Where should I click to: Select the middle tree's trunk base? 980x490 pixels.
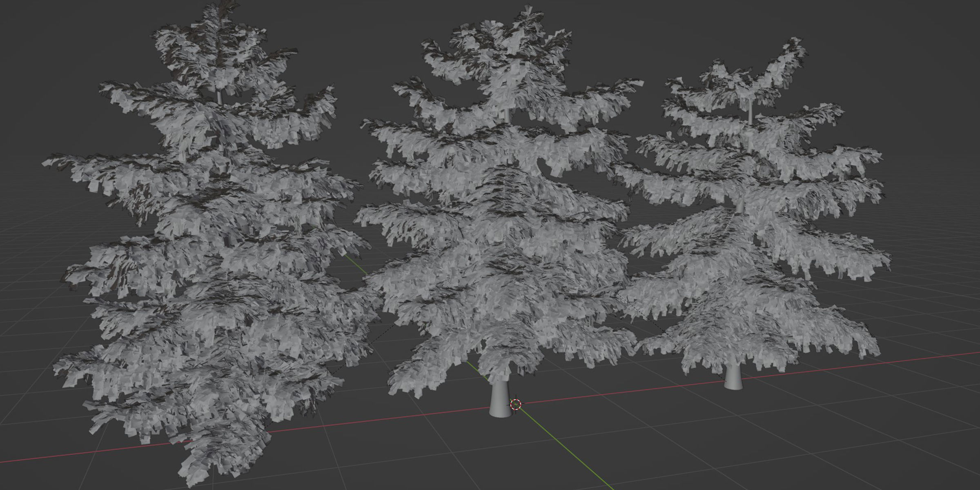[500, 399]
